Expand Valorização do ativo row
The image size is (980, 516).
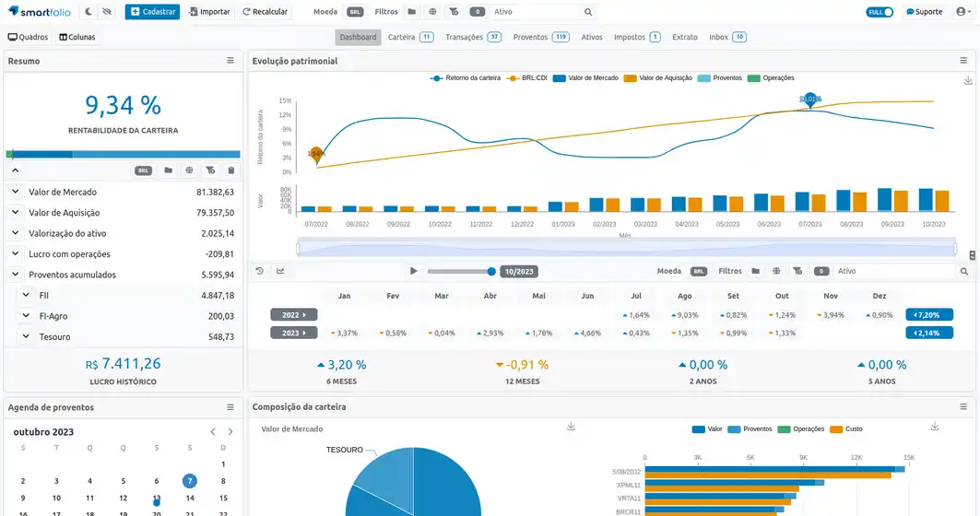15,233
